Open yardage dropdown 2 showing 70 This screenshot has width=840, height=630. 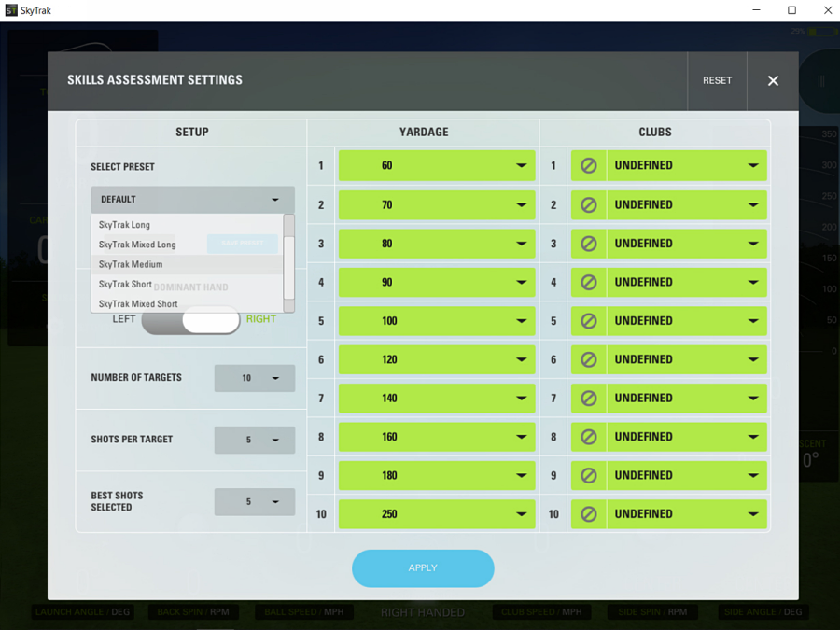[437, 204]
